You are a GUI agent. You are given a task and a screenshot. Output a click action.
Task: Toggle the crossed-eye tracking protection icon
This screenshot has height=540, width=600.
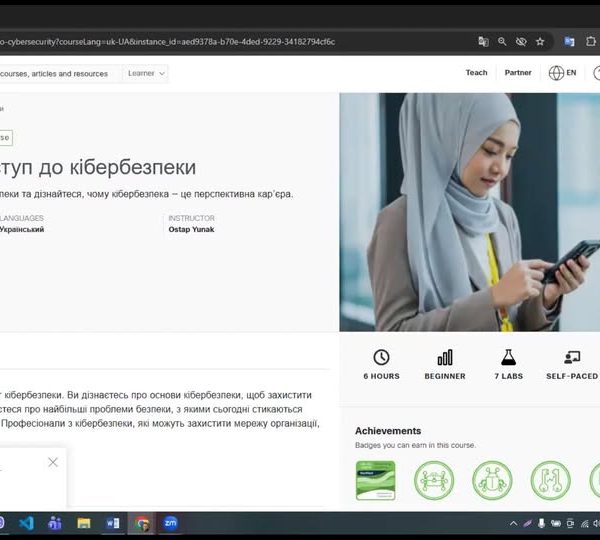(521, 42)
